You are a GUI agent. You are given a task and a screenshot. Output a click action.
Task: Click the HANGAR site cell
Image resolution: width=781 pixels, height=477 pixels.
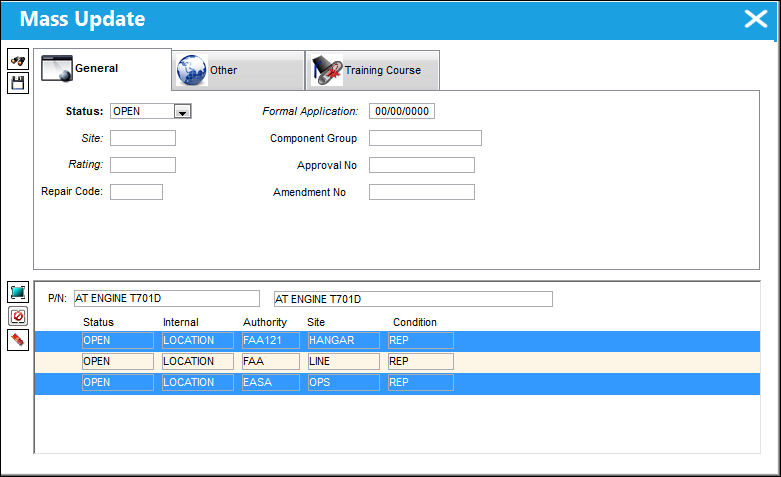[344, 341]
